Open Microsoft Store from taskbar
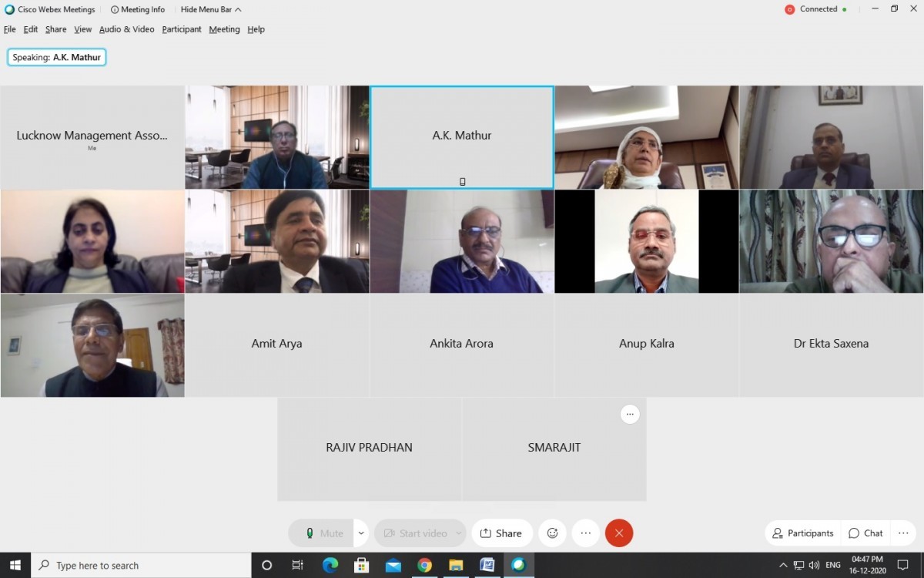The width and height of the screenshot is (924, 578). [x=361, y=565]
